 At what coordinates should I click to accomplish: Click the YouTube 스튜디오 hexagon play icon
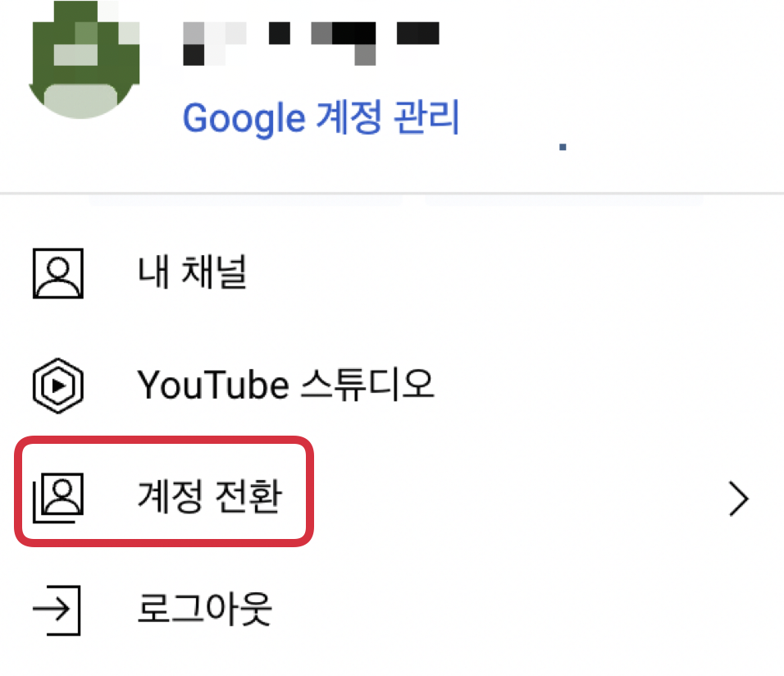coord(58,386)
